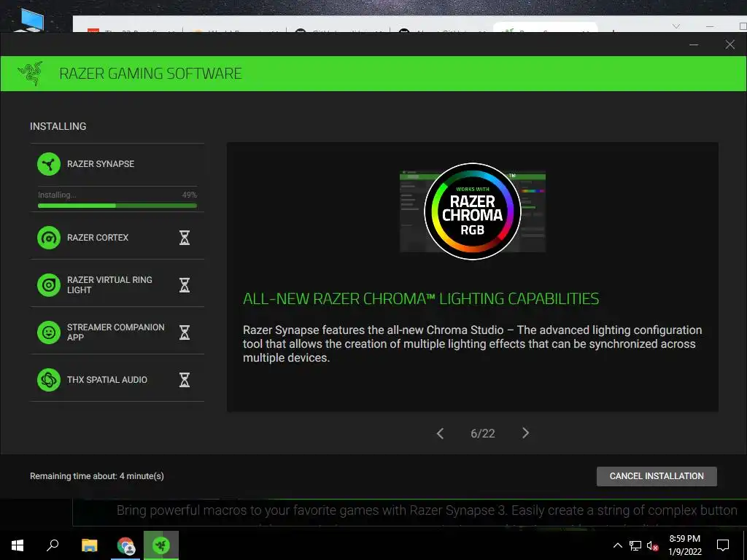
Task: Click the 'Installing...' status text
Action: point(57,195)
